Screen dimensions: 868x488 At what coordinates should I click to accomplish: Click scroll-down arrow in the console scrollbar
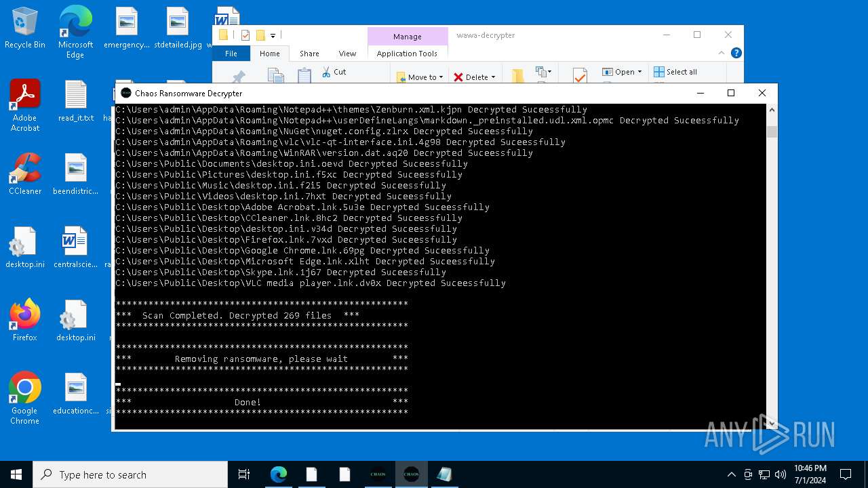pos(772,424)
